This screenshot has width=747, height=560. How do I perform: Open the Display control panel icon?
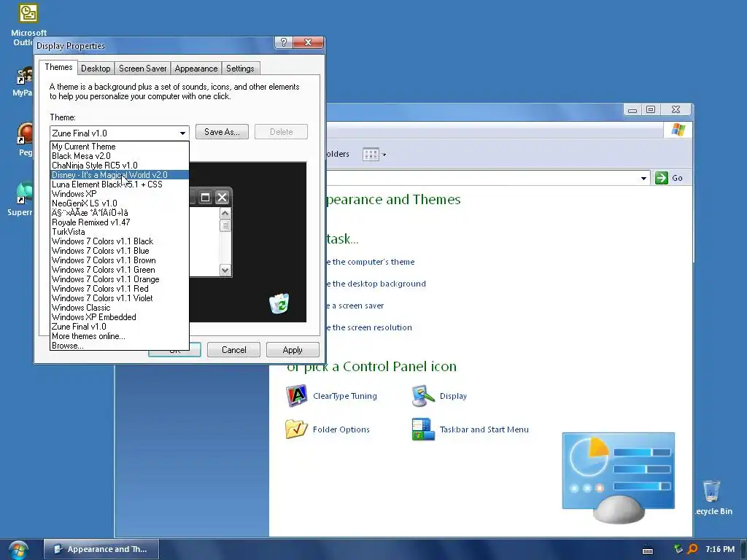coord(423,396)
